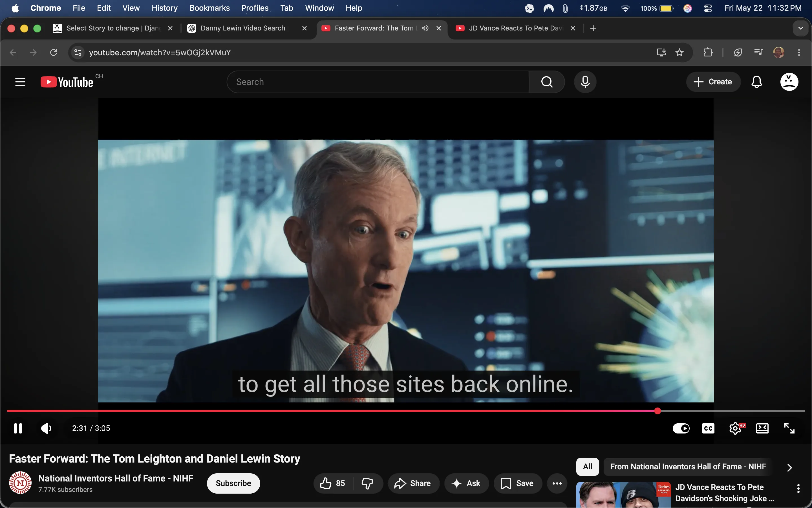The image size is (812, 508).
Task: Click the search magnifier button
Action: point(547,82)
